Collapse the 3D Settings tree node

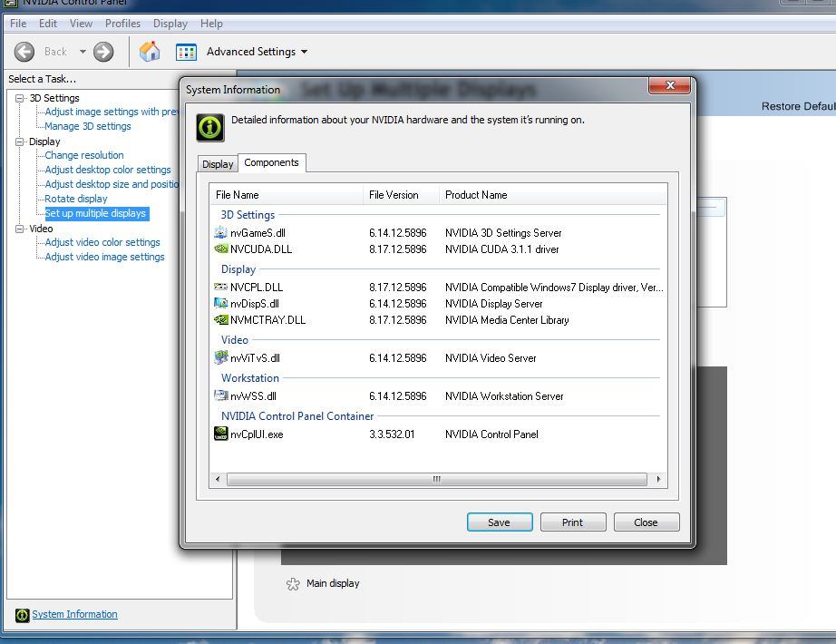click(x=20, y=98)
